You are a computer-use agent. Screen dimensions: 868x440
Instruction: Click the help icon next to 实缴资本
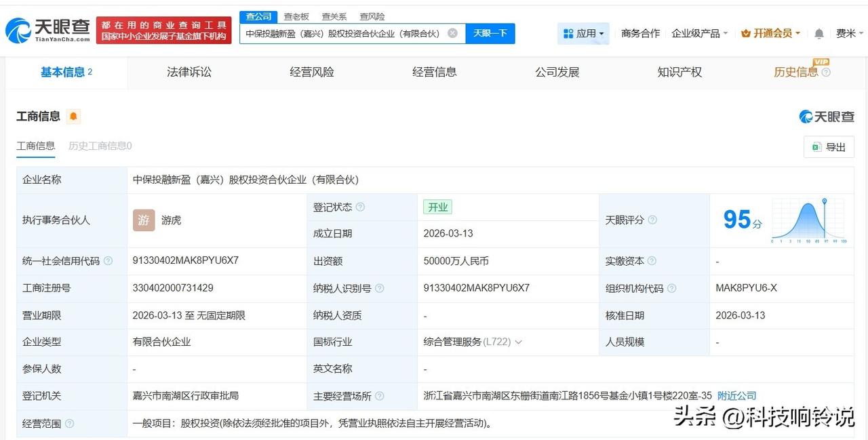(653, 261)
